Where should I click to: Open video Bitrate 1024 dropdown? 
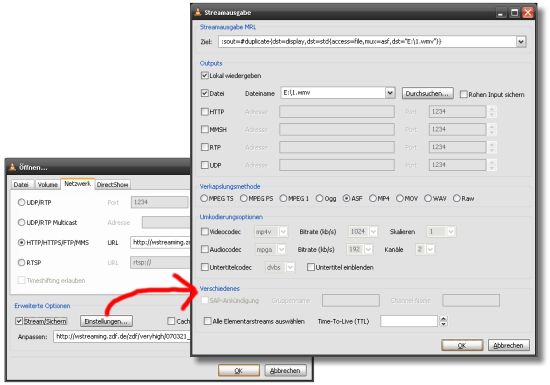[373, 231]
